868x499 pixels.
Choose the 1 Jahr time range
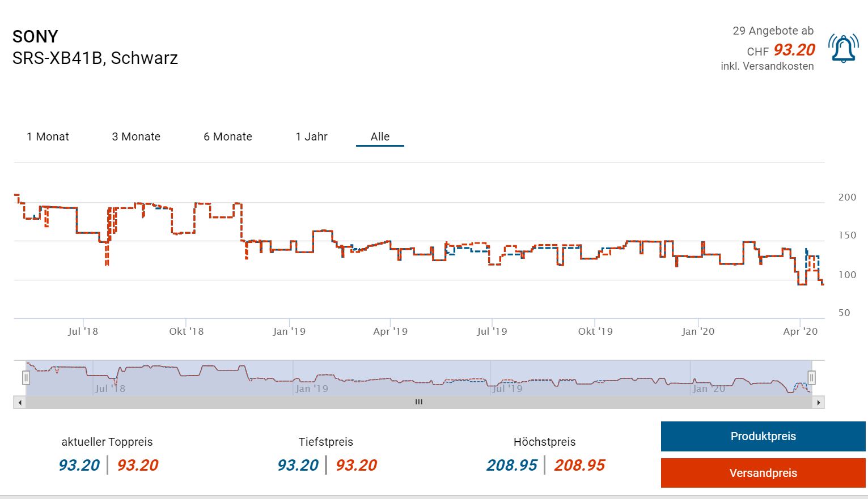(x=311, y=137)
